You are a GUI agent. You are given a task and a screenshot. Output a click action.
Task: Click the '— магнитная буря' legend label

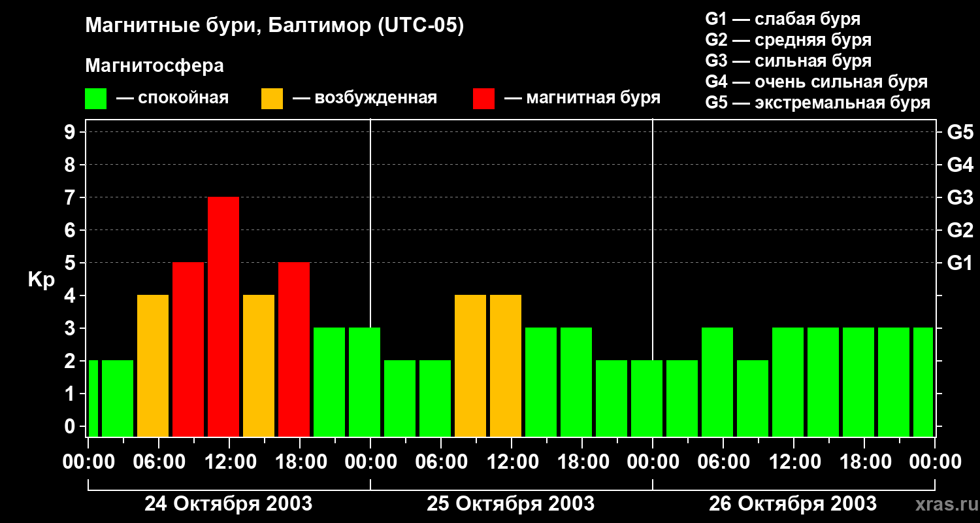[582, 99]
